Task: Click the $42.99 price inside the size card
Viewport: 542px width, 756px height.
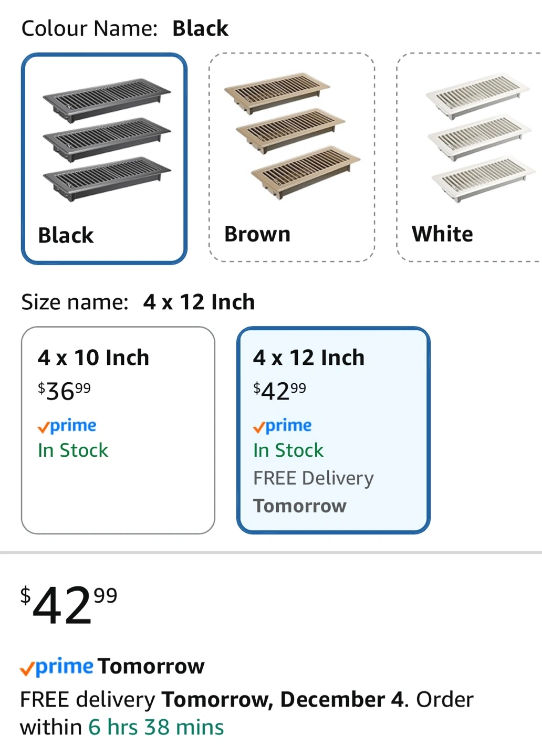Action: point(279,391)
